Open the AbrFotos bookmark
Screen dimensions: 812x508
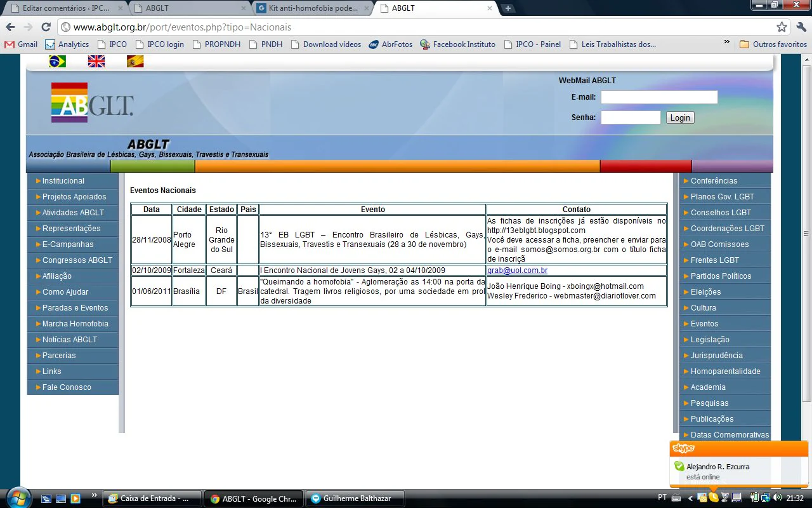click(390, 44)
